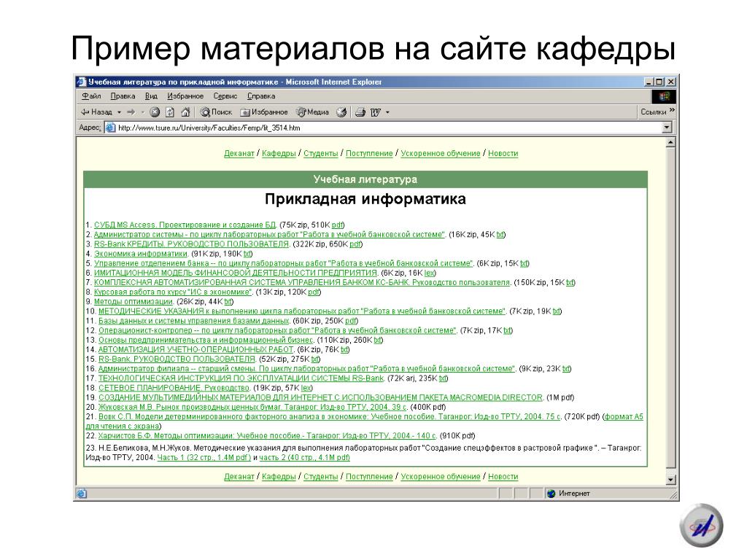Viewport: 747px width, 560px height.
Task: Open the Избранное menu in the menu bar
Action: tap(185, 96)
